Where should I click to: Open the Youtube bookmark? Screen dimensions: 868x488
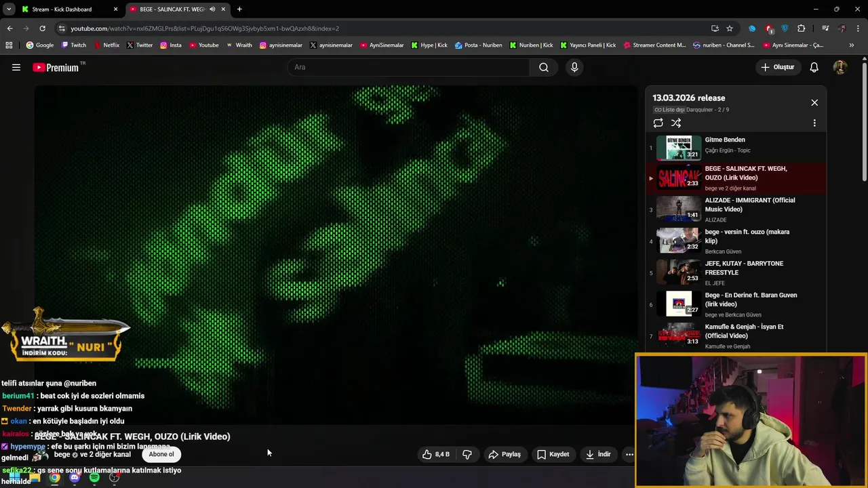point(204,45)
